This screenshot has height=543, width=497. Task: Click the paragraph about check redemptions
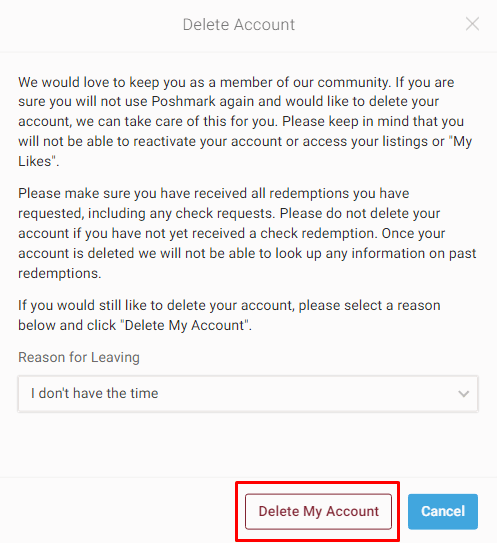[x=247, y=233]
